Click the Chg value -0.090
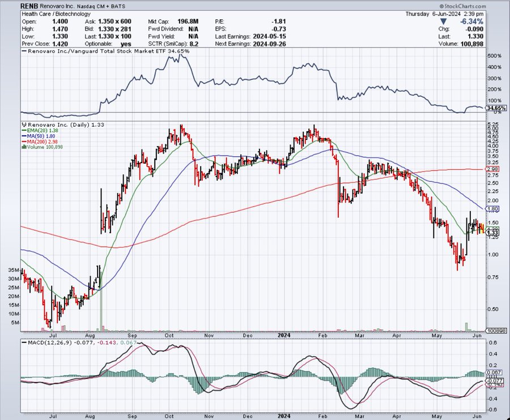 474,29
